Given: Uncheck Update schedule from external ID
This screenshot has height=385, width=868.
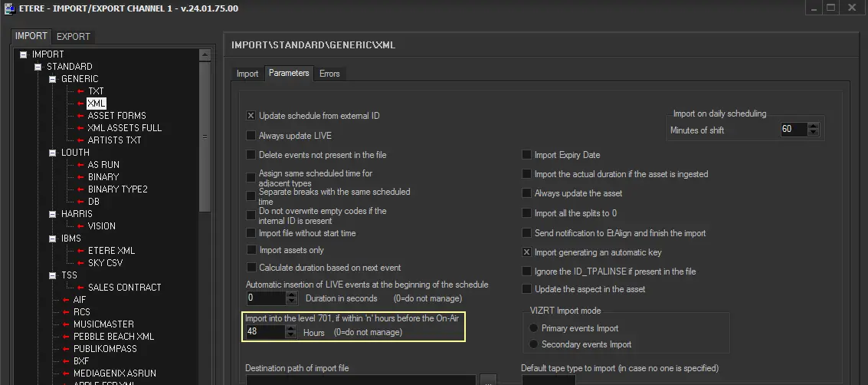Looking at the screenshot, I should click(251, 116).
